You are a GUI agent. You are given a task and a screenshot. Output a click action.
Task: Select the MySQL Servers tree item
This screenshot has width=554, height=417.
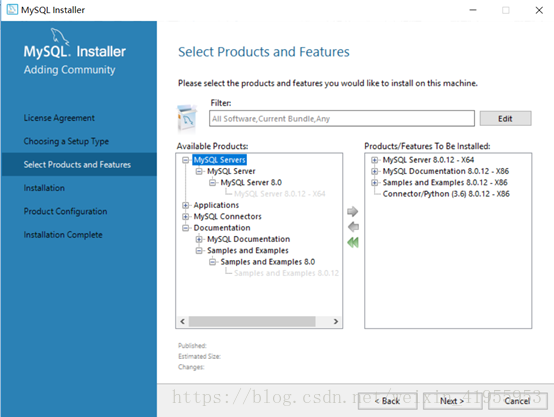(219, 160)
